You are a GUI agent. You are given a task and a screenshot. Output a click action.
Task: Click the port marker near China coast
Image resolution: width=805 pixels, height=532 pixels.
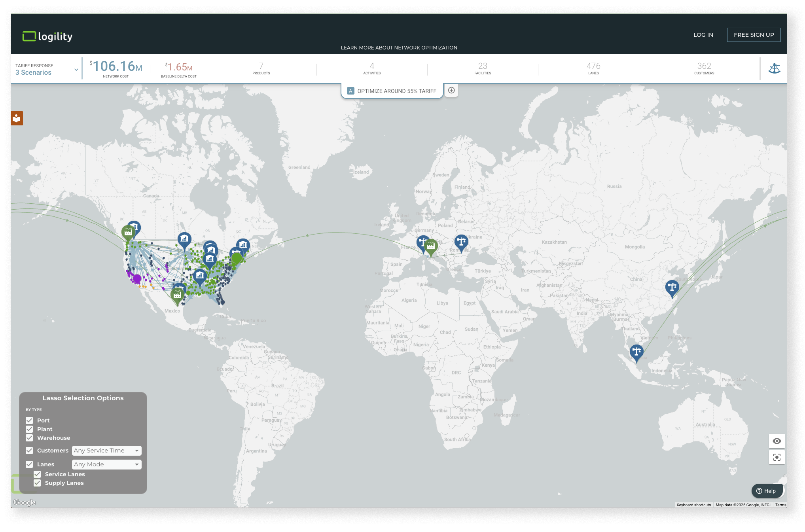click(672, 287)
